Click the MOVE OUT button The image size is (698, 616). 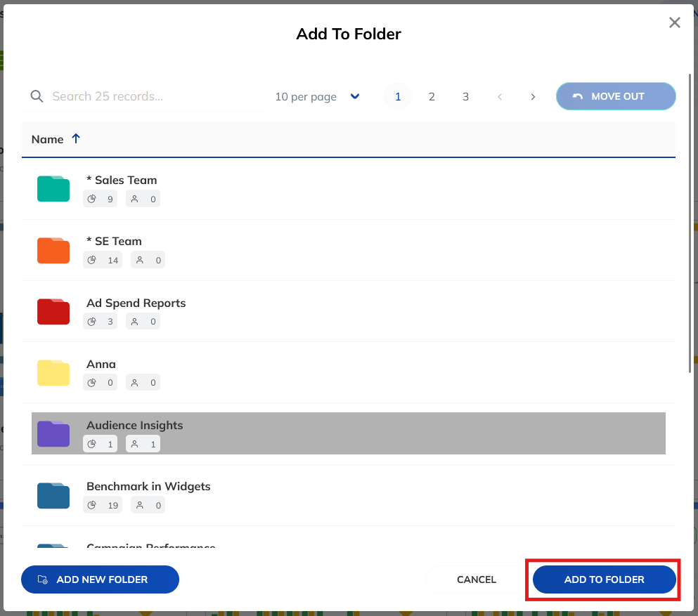tap(616, 96)
